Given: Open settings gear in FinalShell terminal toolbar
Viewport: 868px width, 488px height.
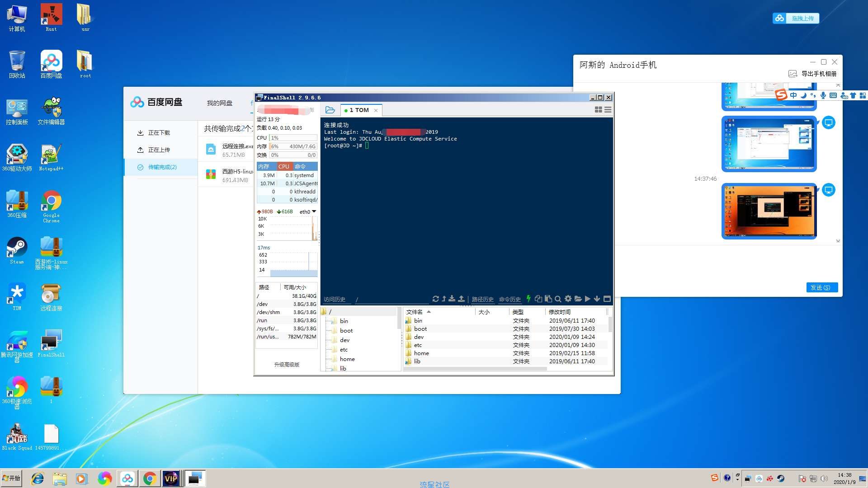Looking at the screenshot, I should [568, 299].
